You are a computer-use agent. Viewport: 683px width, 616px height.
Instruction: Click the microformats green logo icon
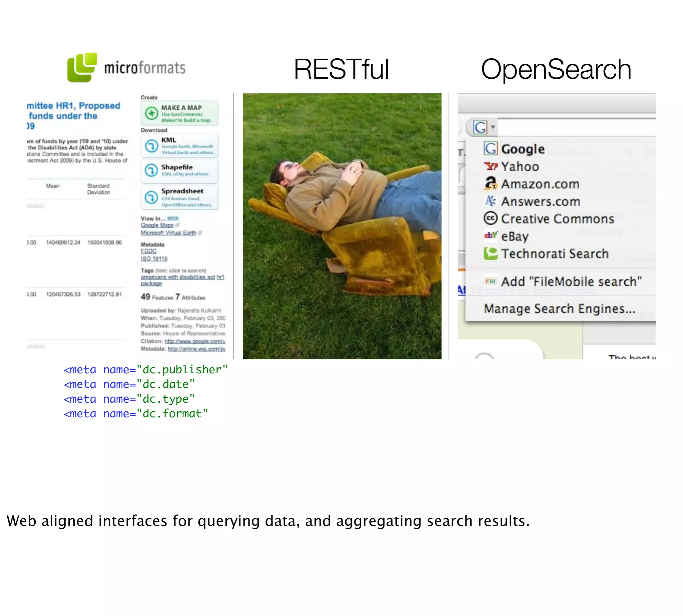[x=82, y=67]
